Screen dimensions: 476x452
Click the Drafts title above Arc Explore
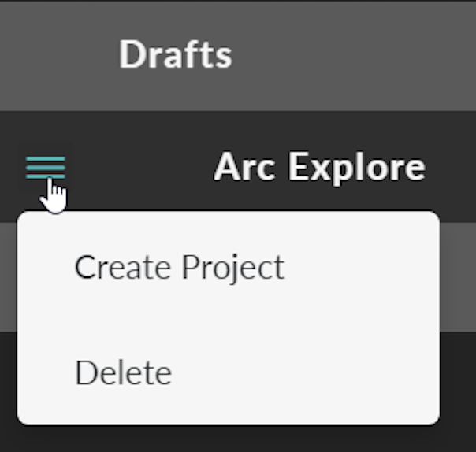(176, 55)
